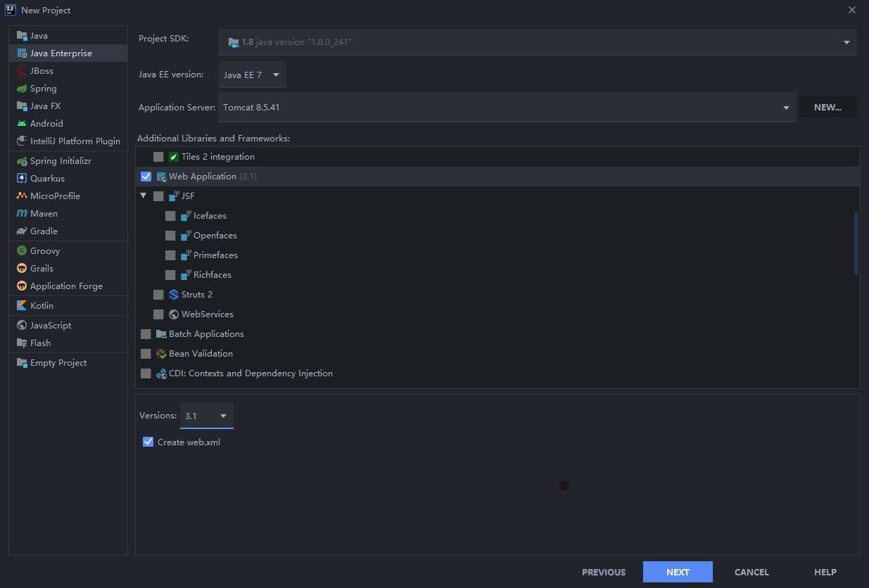Check the Struts 2 checkbox

[158, 295]
